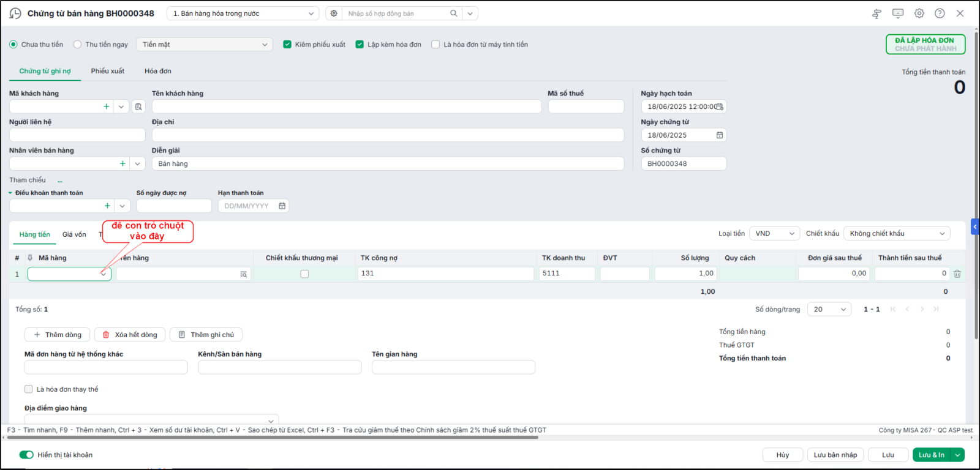Click Lưu button
The height and width of the screenshot is (470, 980).
click(x=888, y=455)
